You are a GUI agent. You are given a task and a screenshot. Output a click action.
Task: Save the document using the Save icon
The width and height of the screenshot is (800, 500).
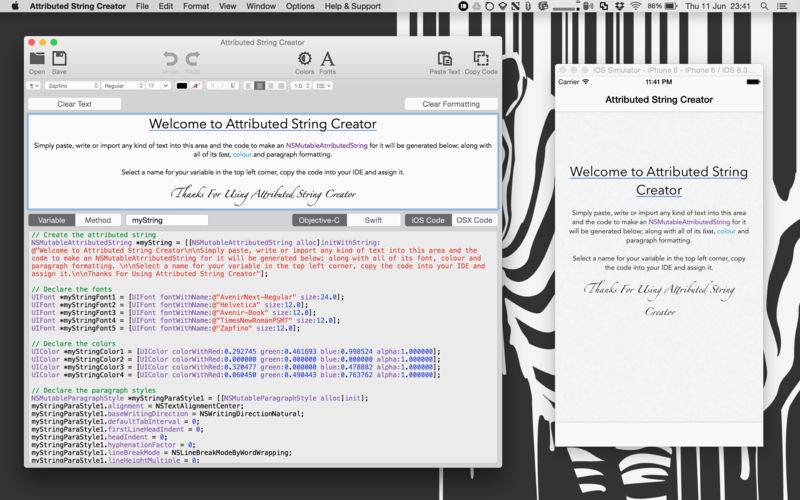click(x=59, y=62)
